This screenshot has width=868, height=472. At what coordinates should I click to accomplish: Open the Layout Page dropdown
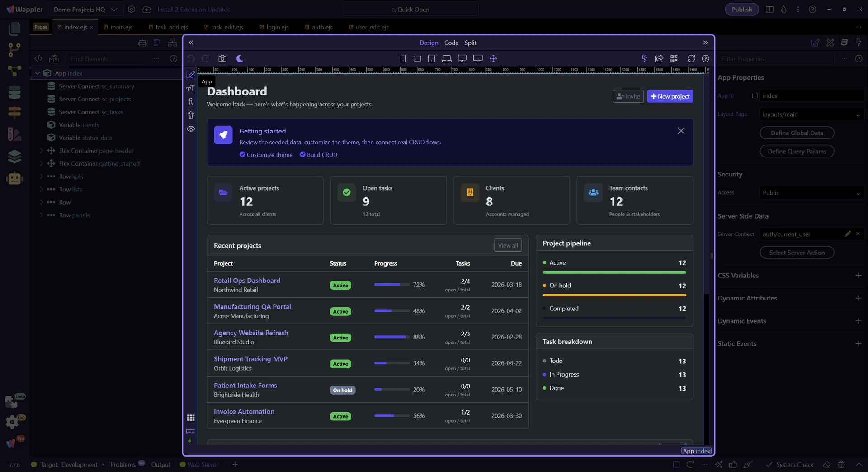click(811, 114)
